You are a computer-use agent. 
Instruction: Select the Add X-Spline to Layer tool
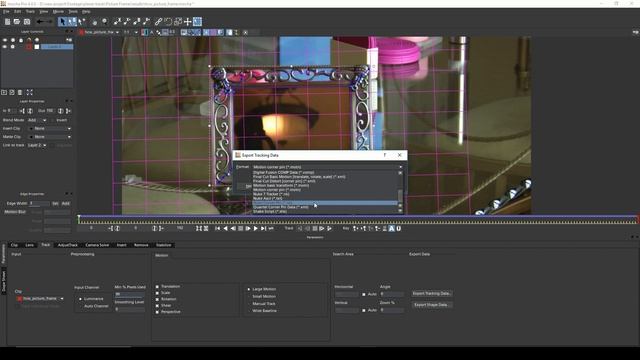[x=127, y=22]
